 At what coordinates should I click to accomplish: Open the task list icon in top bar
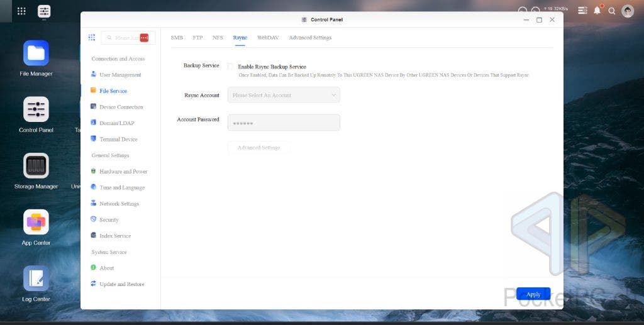click(x=582, y=11)
